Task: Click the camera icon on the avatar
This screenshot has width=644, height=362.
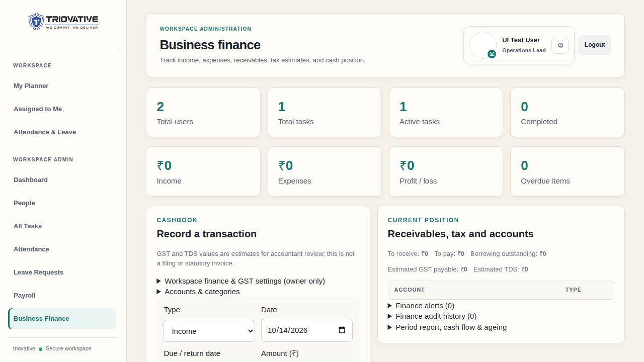Action: 492,54
